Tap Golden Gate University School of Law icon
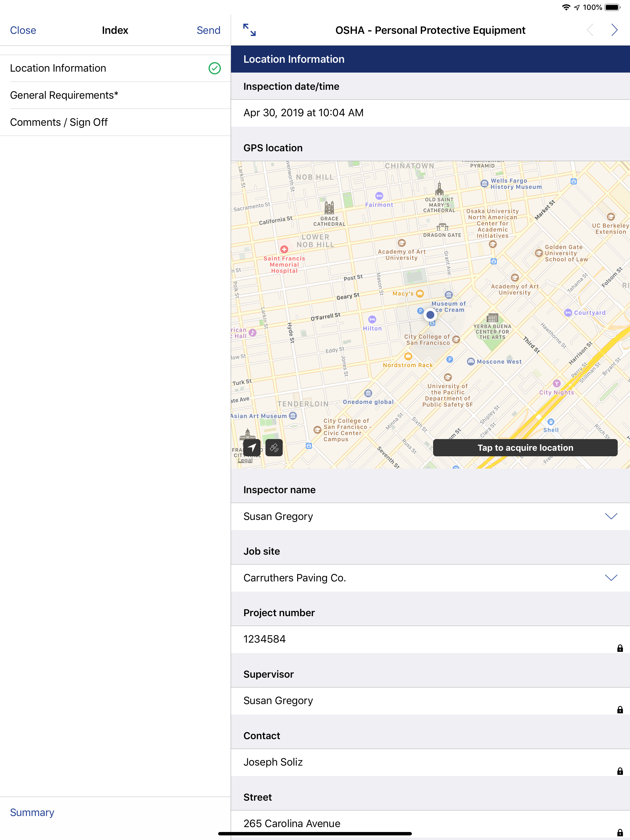The image size is (630, 840). coord(539,253)
